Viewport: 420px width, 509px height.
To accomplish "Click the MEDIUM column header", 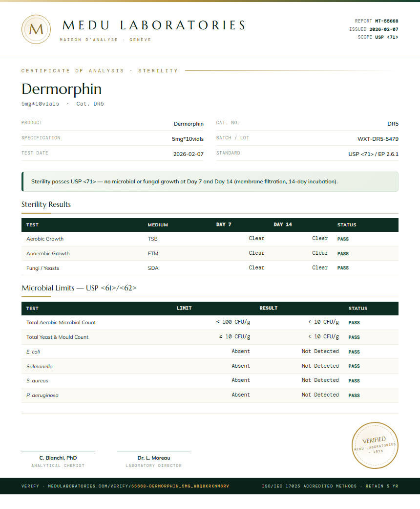I will pyautogui.click(x=158, y=224).
